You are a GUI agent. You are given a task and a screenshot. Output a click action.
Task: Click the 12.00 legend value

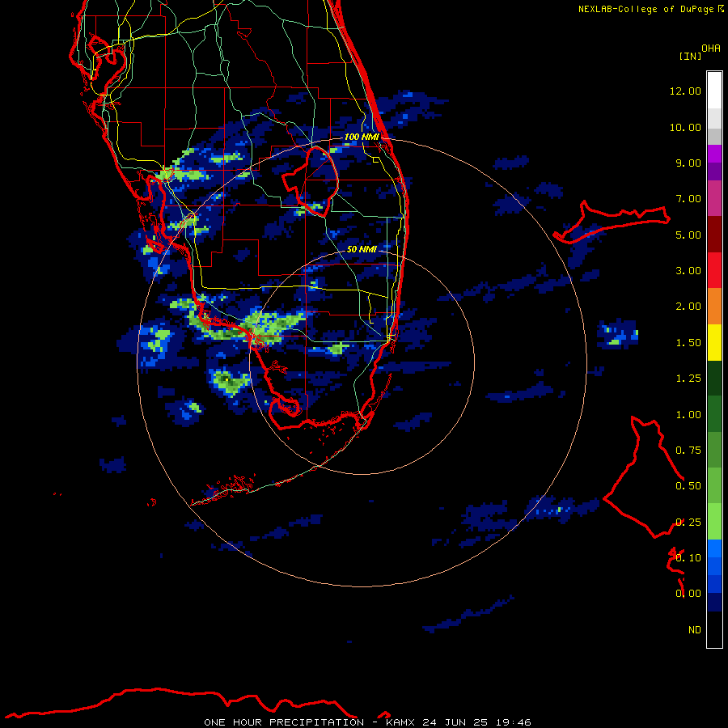coord(685,91)
